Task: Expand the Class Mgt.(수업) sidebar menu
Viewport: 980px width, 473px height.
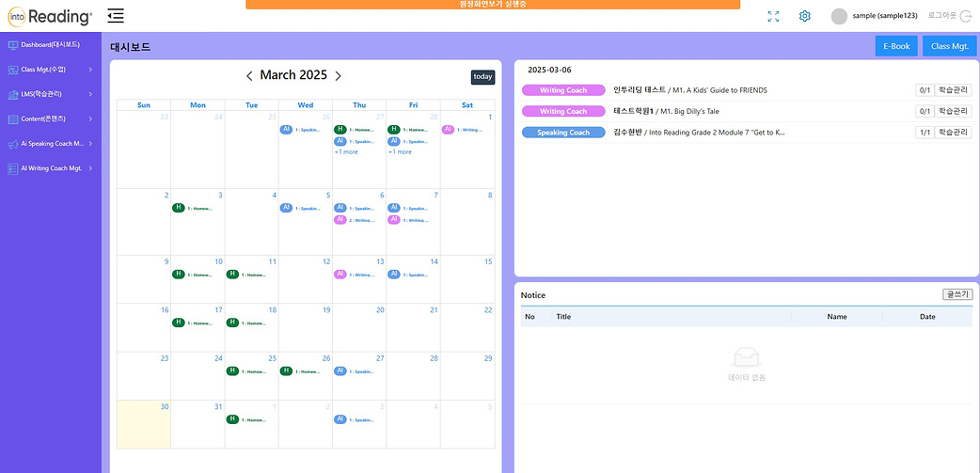Action: (x=51, y=70)
